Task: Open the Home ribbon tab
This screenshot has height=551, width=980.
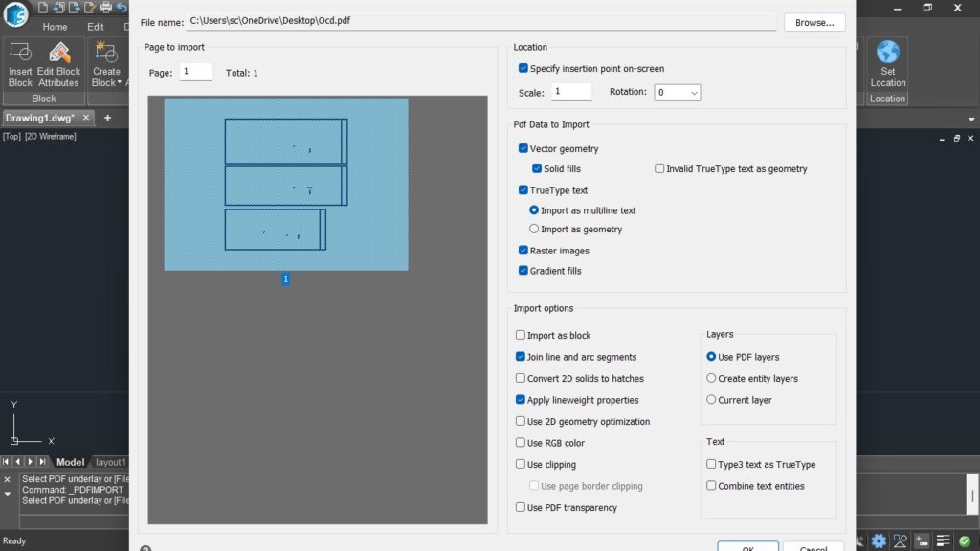Action: (55, 27)
